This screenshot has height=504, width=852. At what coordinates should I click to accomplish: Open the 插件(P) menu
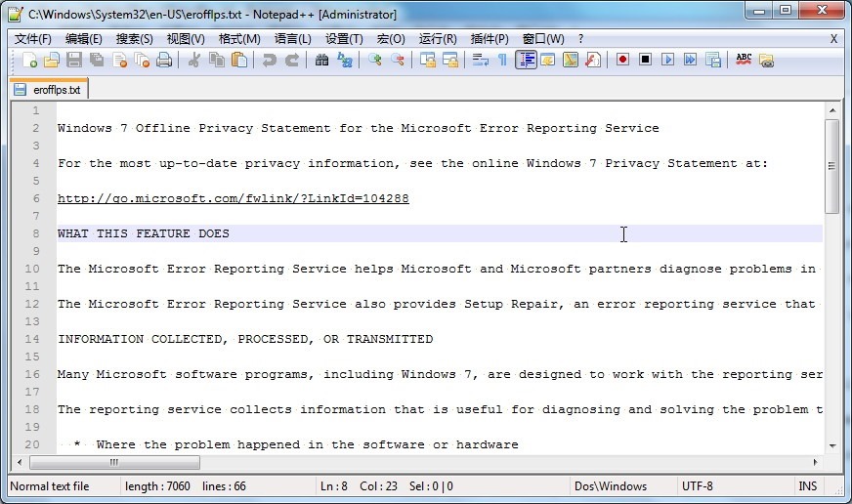click(x=490, y=39)
